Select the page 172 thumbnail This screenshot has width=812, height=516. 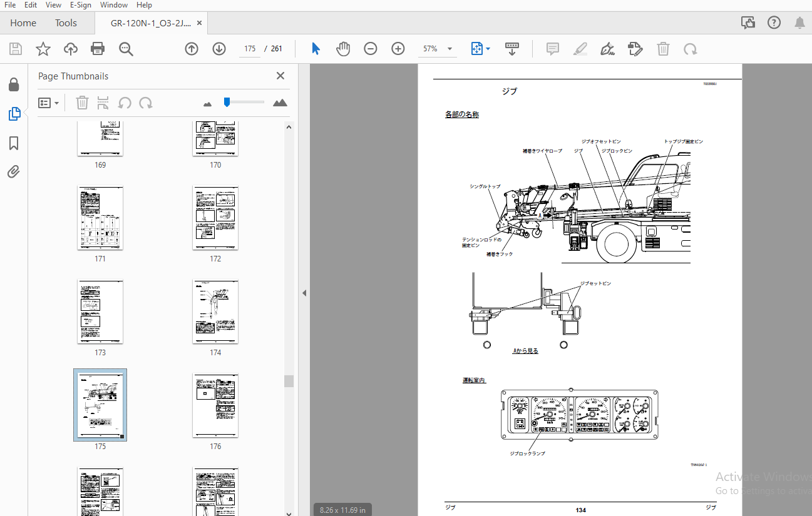[215, 218]
